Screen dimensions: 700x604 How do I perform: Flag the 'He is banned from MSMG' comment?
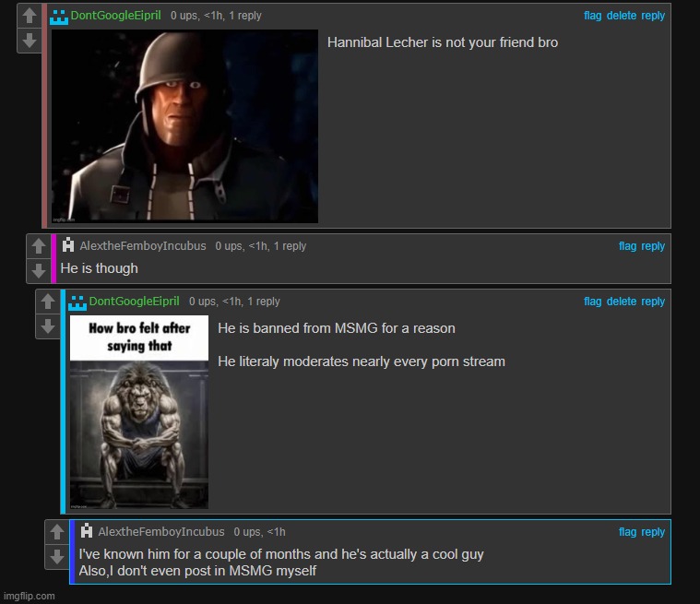592,302
